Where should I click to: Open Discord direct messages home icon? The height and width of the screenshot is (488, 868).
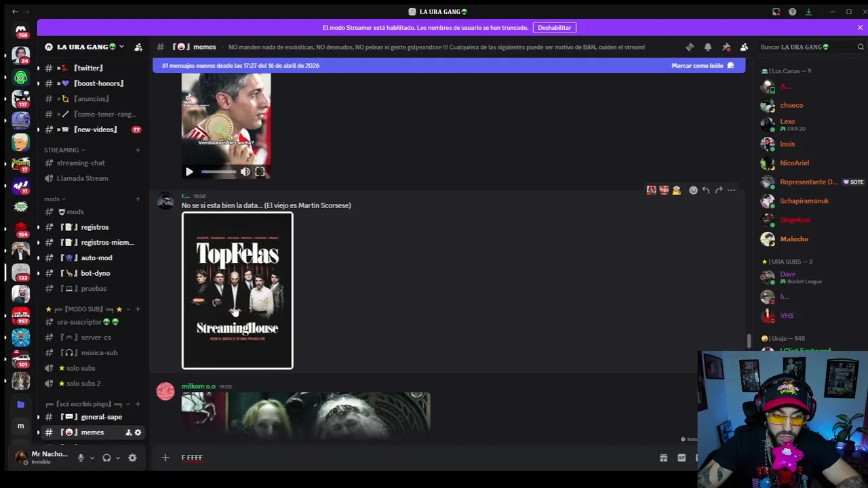(x=21, y=29)
